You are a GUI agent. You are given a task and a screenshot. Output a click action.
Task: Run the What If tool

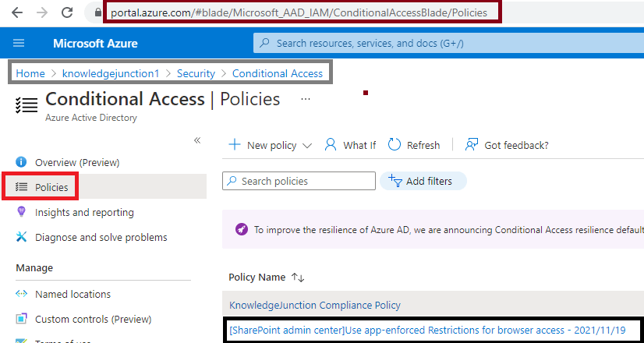coord(350,145)
